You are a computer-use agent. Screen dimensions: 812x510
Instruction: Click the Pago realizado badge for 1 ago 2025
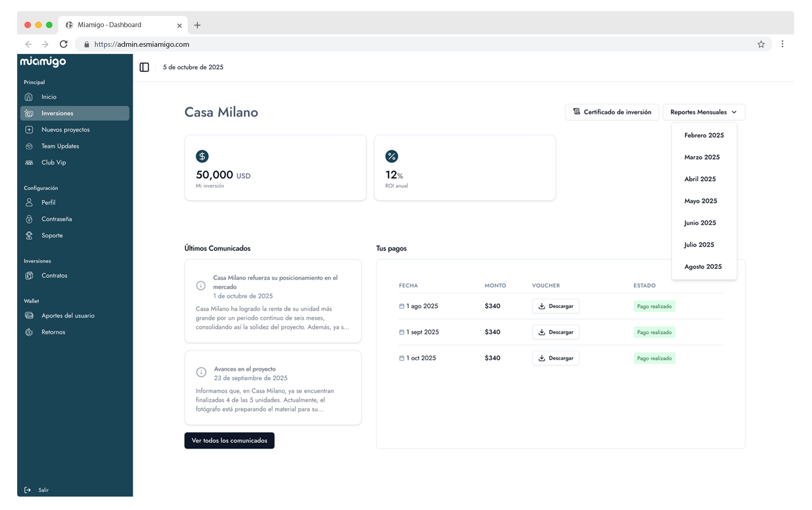654,306
